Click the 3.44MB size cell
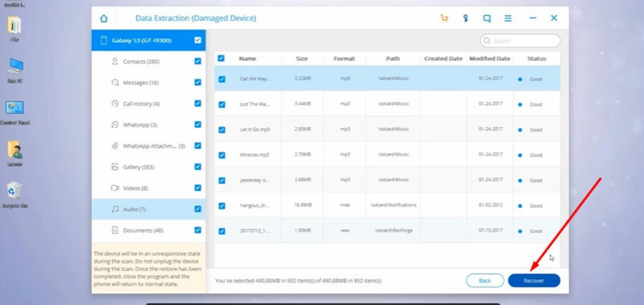The image size is (644, 305). pos(302,104)
